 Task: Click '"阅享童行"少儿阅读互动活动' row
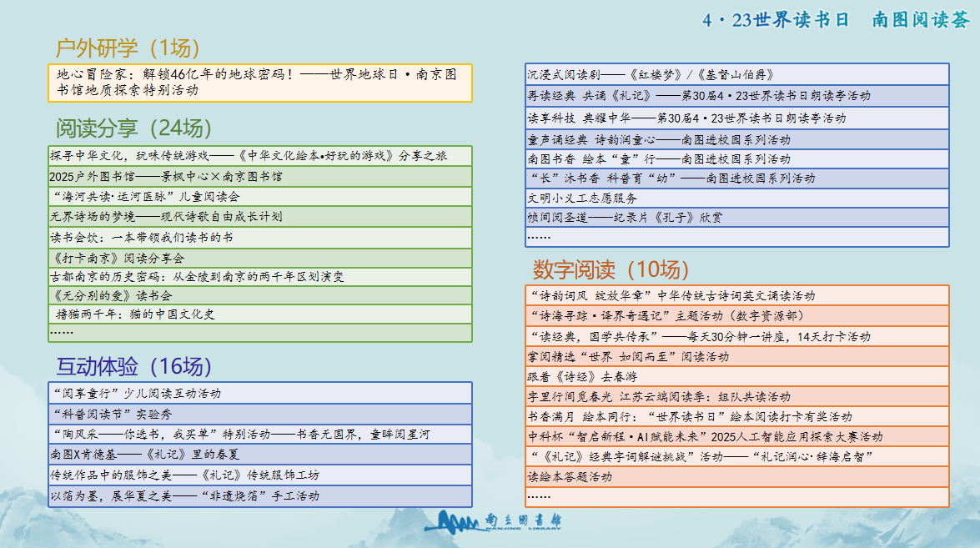[x=260, y=393]
